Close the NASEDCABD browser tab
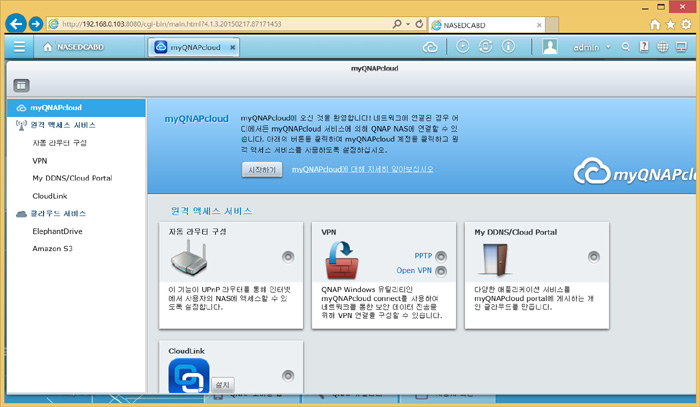Viewport: 700px width, 407px height. tap(539, 25)
